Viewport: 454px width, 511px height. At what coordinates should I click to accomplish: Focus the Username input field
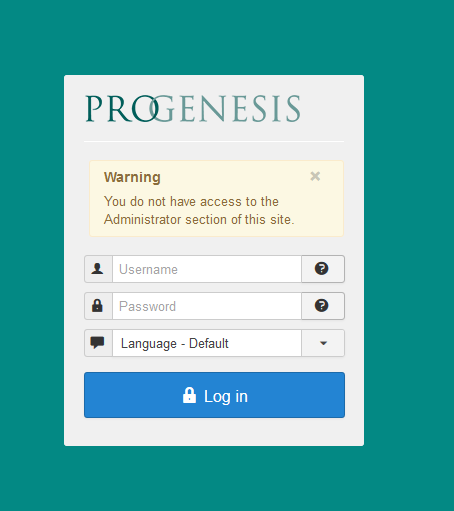click(207, 269)
